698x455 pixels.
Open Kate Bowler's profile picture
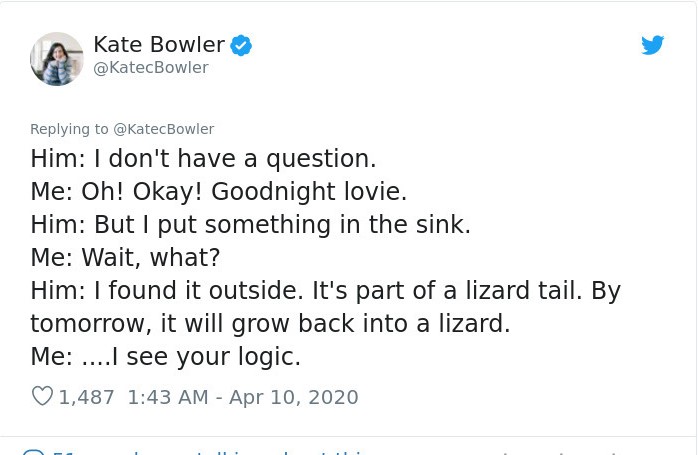(x=57, y=58)
